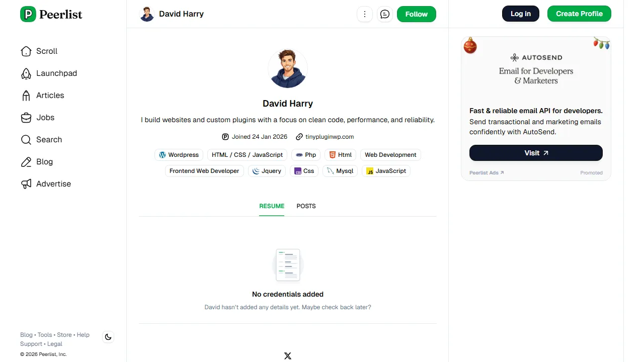Switch to the POSTS tab
This screenshot has width=644, height=362.
[306, 206]
